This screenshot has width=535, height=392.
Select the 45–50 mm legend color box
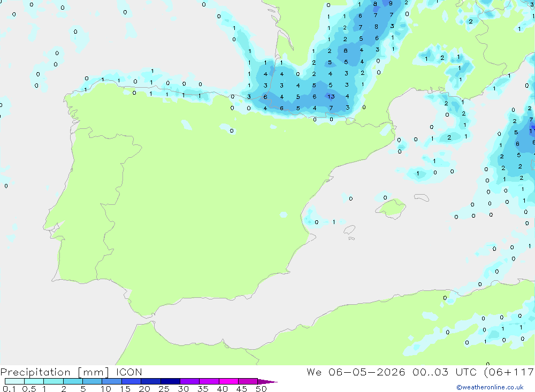(248, 381)
